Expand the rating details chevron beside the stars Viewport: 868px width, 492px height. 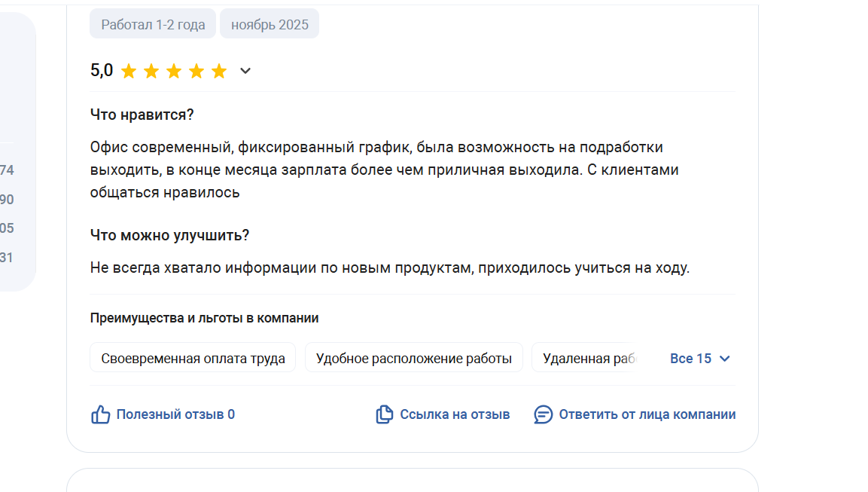coord(245,71)
